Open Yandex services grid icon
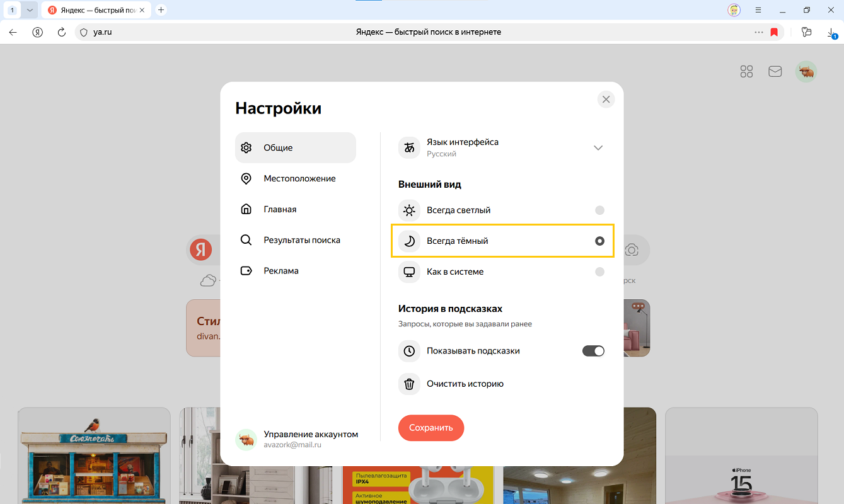The width and height of the screenshot is (844, 504). (x=746, y=72)
